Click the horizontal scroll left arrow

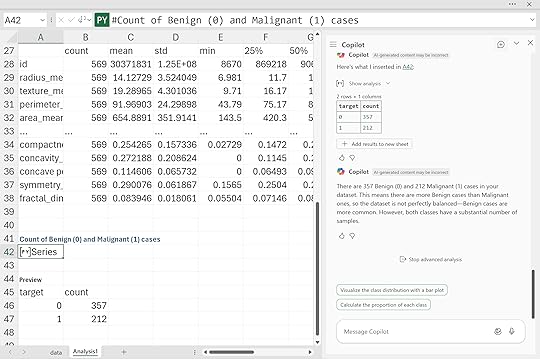click(x=205, y=352)
